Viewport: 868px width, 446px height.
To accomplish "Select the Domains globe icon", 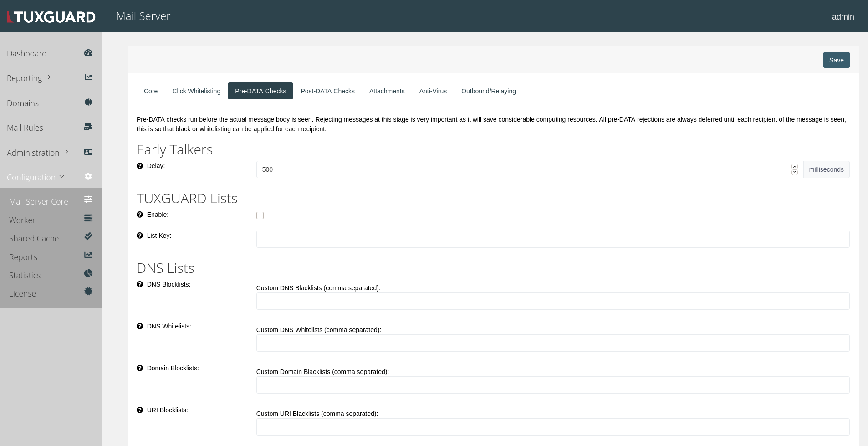I will 88,102.
